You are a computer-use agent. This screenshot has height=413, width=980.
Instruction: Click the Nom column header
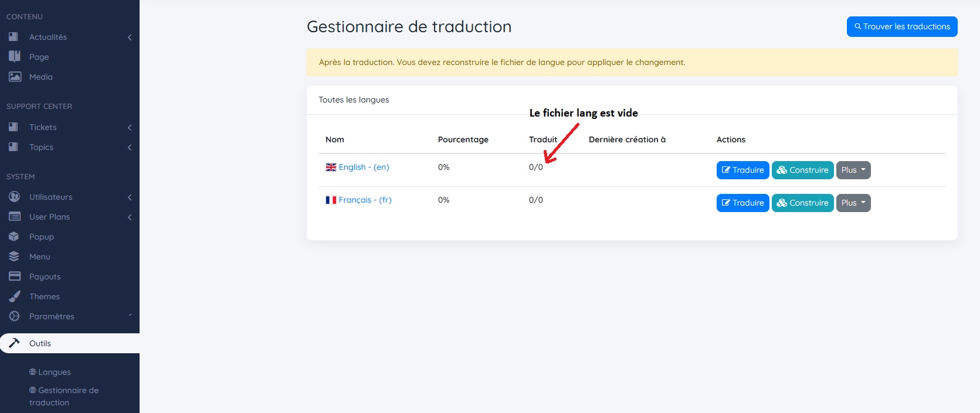point(335,139)
